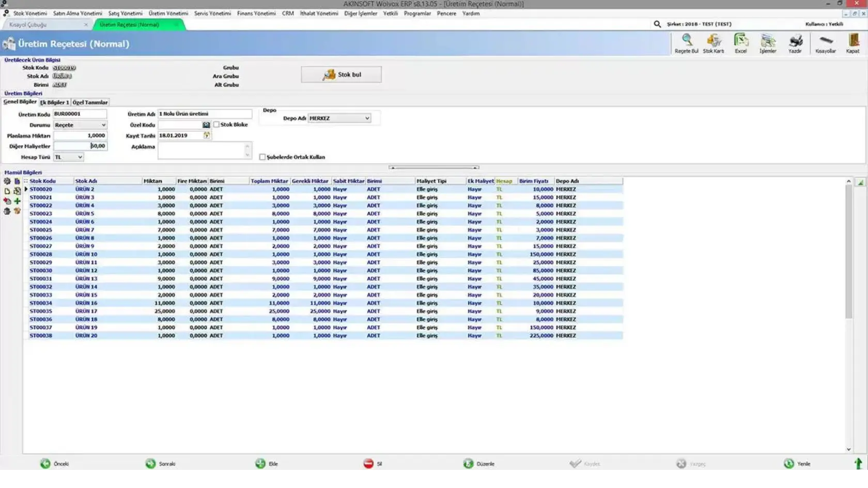This screenshot has width=868, height=488.
Task: Click the red arrow icon beside grid
Action: [7, 201]
